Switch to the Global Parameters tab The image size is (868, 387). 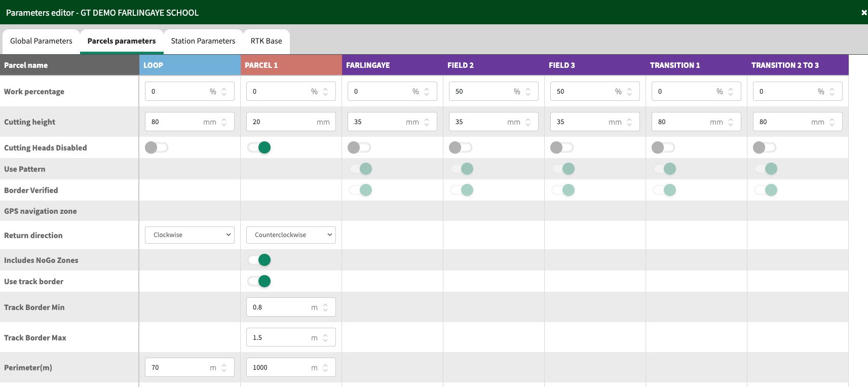click(x=41, y=41)
